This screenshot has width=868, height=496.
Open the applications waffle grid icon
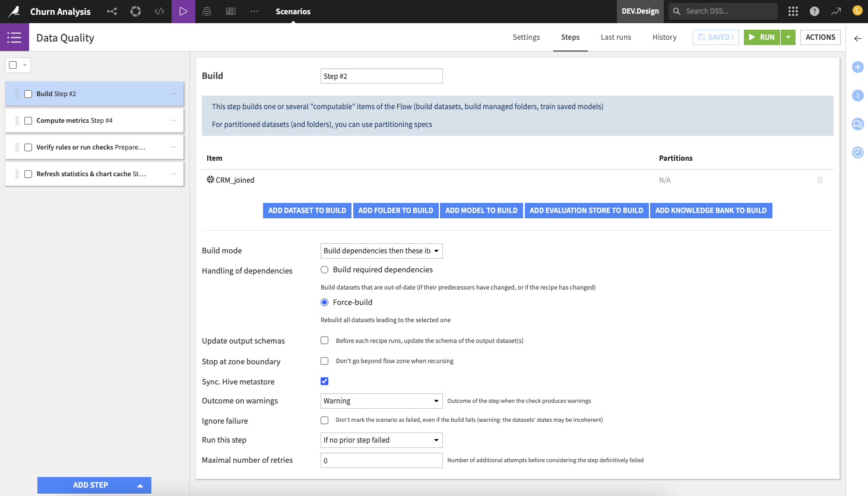pyautogui.click(x=793, y=11)
